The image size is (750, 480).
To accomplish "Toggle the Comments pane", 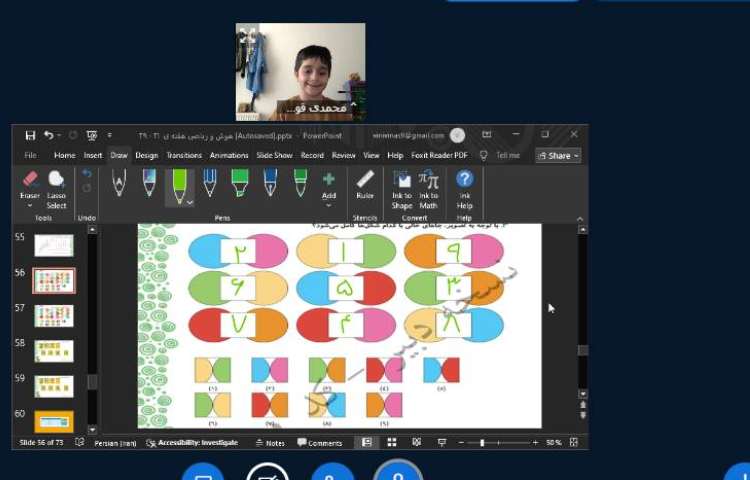I will point(320,443).
